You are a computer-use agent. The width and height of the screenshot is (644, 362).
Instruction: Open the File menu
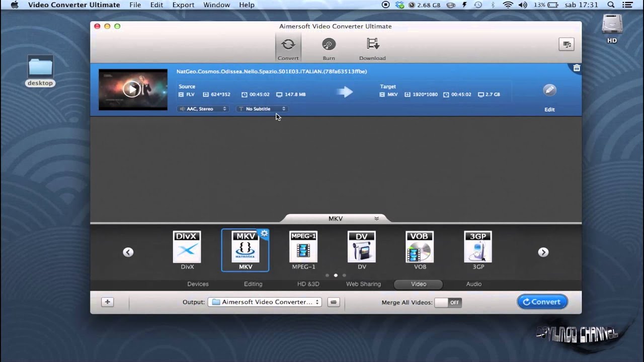coord(135,5)
